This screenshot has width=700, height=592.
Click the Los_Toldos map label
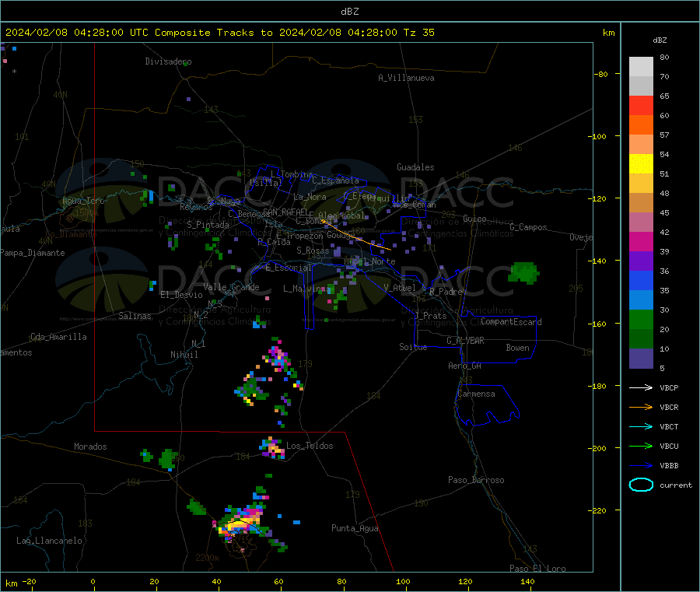[x=310, y=446]
